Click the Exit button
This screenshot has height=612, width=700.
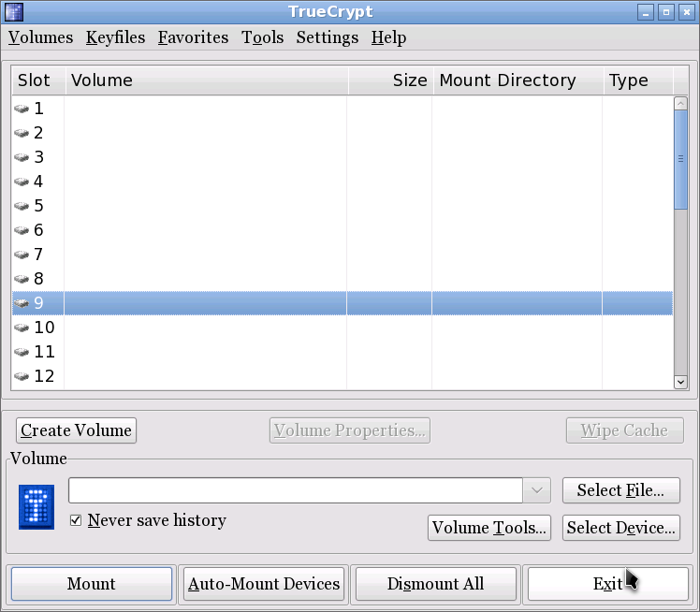pyautogui.click(x=608, y=584)
